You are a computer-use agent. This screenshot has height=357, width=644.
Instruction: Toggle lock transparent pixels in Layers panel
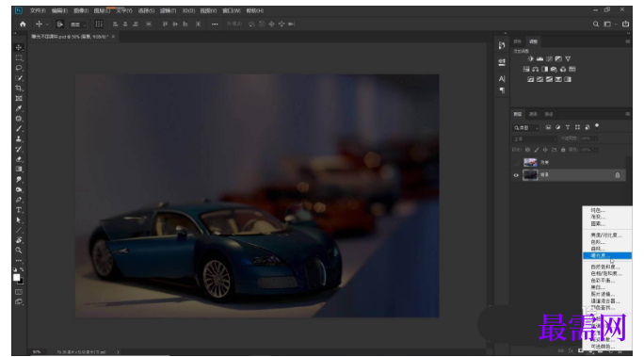(528, 150)
